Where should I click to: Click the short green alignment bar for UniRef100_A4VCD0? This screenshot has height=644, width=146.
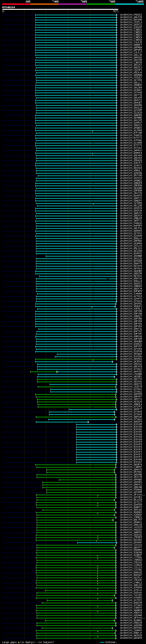[x=44, y=372]
